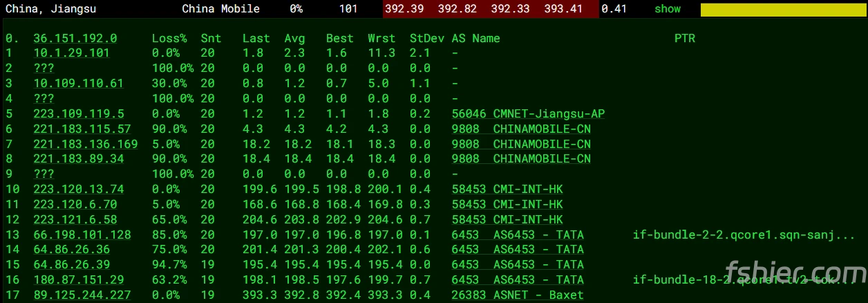Click the 'Last' column header

[256, 39]
